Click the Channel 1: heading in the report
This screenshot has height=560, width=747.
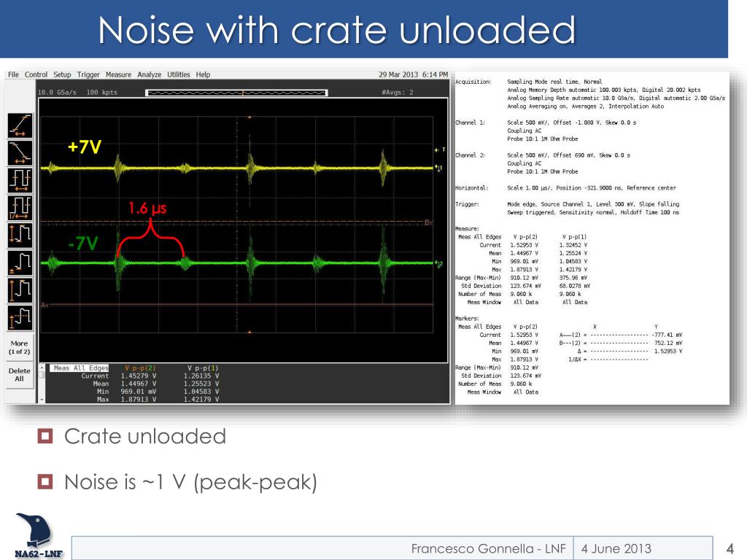point(471,122)
